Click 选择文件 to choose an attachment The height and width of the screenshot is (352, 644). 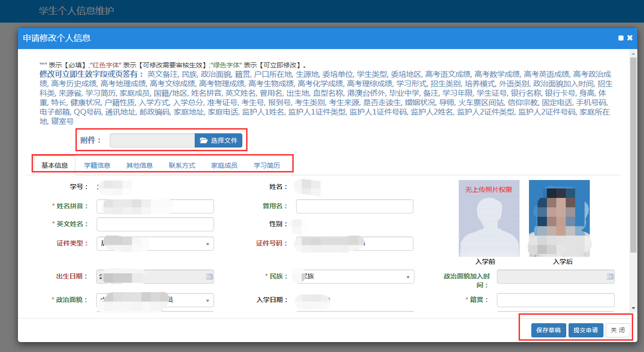pyautogui.click(x=219, y=140)
